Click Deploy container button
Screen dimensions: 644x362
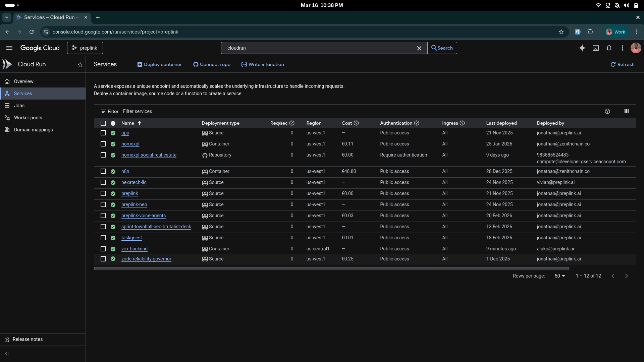(160, 64)
